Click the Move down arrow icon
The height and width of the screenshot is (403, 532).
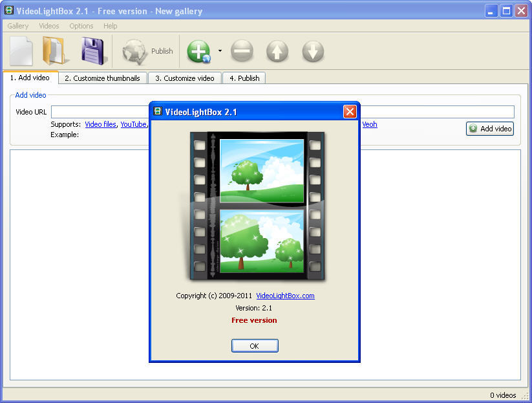coord(313,51)
